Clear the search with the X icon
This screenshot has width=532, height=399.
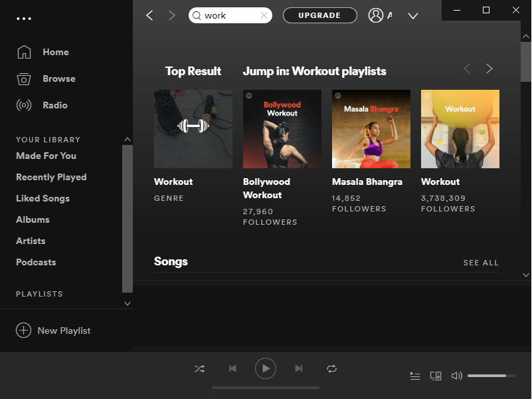264,15
